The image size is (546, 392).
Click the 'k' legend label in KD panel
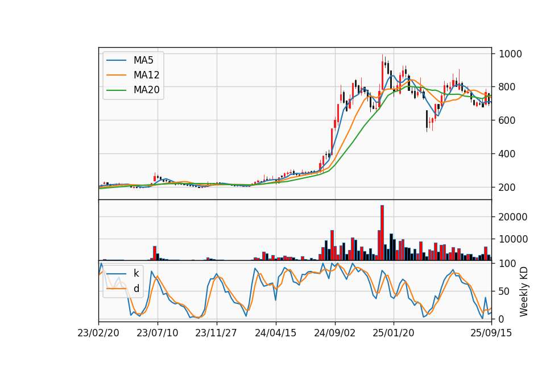tap(136, 273)
